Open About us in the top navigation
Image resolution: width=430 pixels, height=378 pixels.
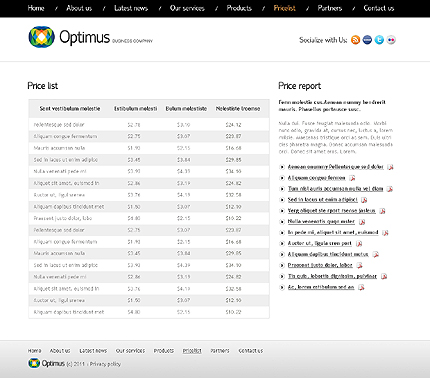[x=79, y=8]
